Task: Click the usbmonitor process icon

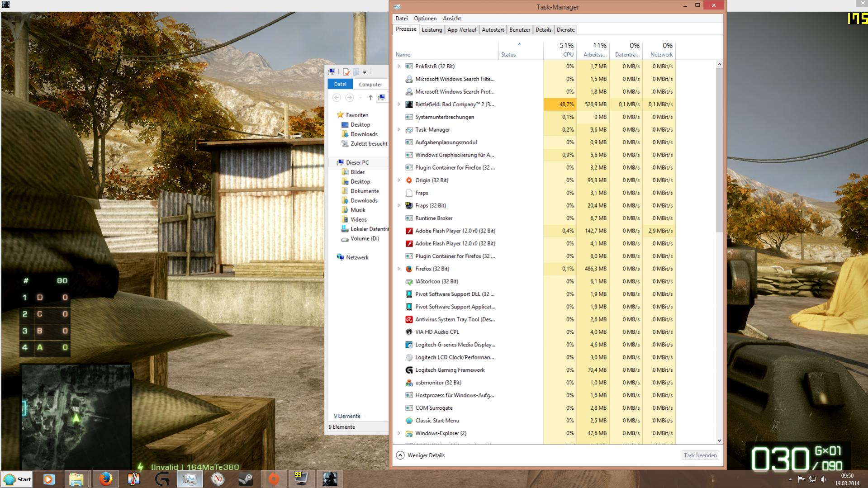Action: pos(409,383)
